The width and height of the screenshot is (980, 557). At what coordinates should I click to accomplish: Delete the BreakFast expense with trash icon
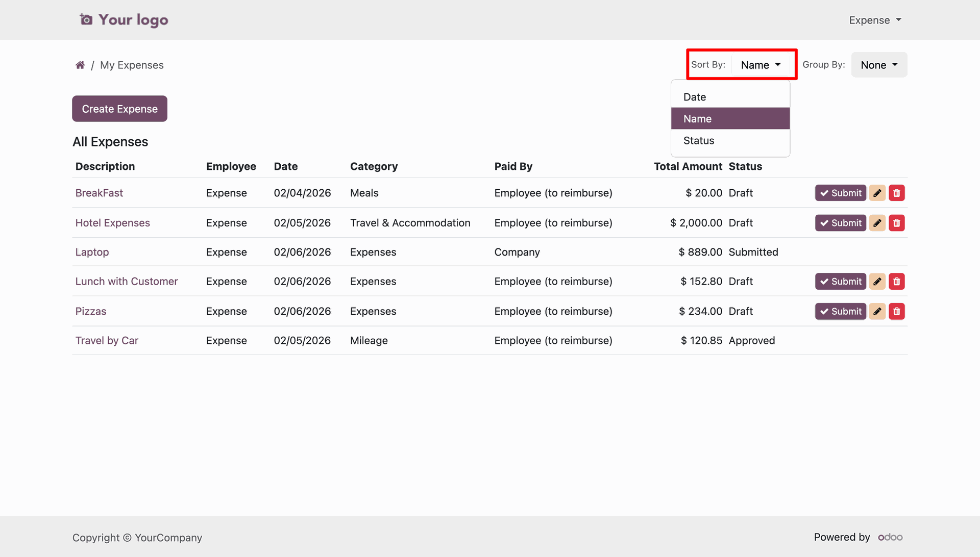(896, 193)
